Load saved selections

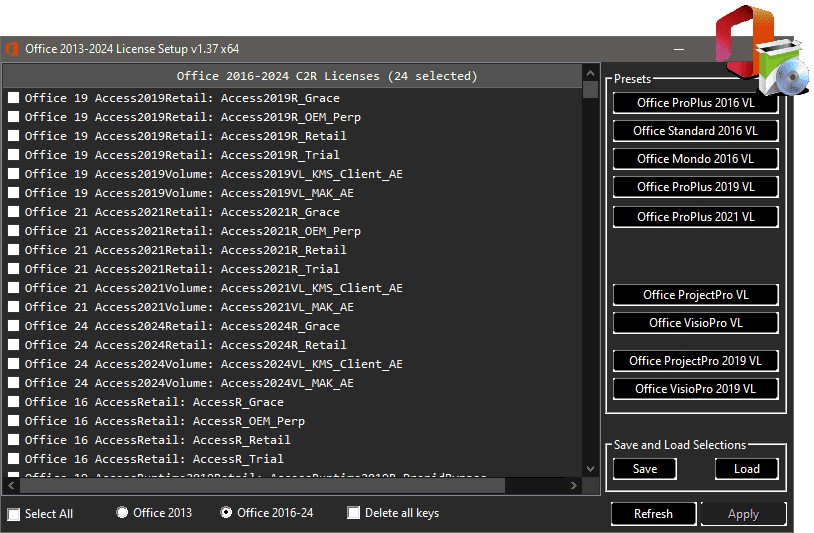747,469
